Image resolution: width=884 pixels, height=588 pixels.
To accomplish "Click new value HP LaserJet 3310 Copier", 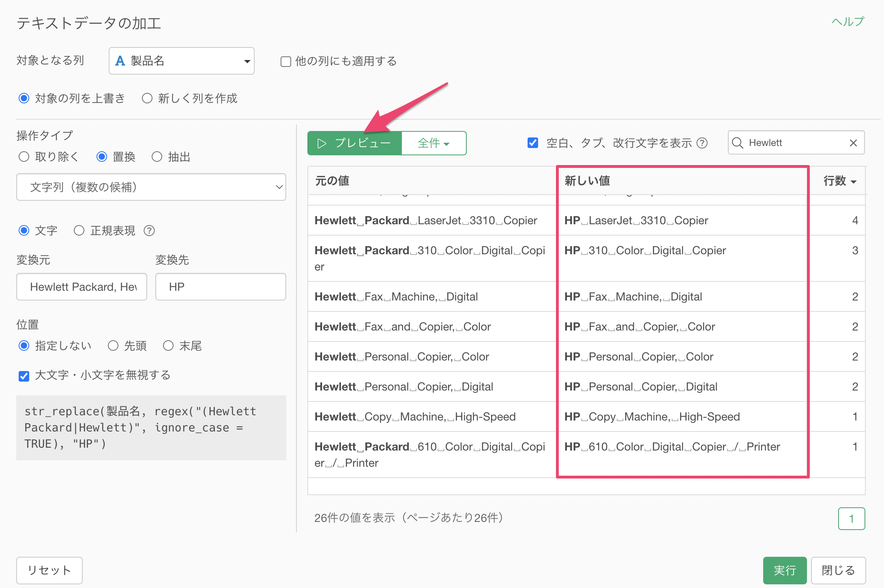I will tap(636, 221).
